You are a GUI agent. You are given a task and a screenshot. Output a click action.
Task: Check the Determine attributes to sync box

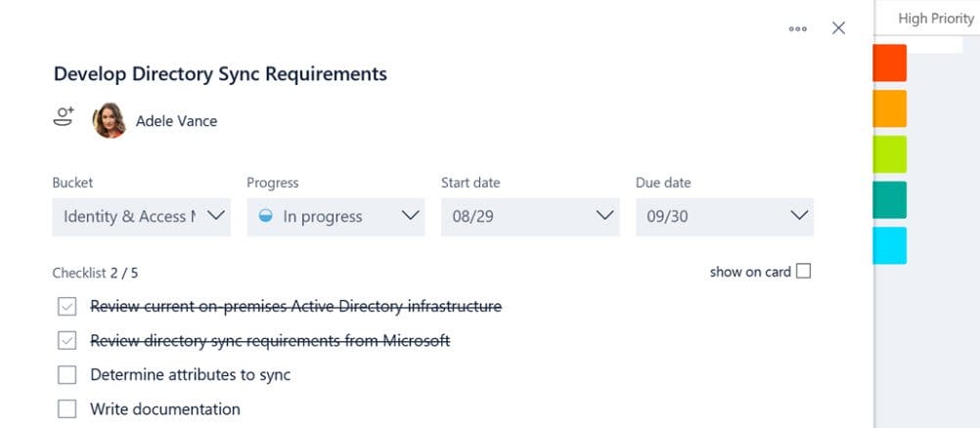pos(67,375)
